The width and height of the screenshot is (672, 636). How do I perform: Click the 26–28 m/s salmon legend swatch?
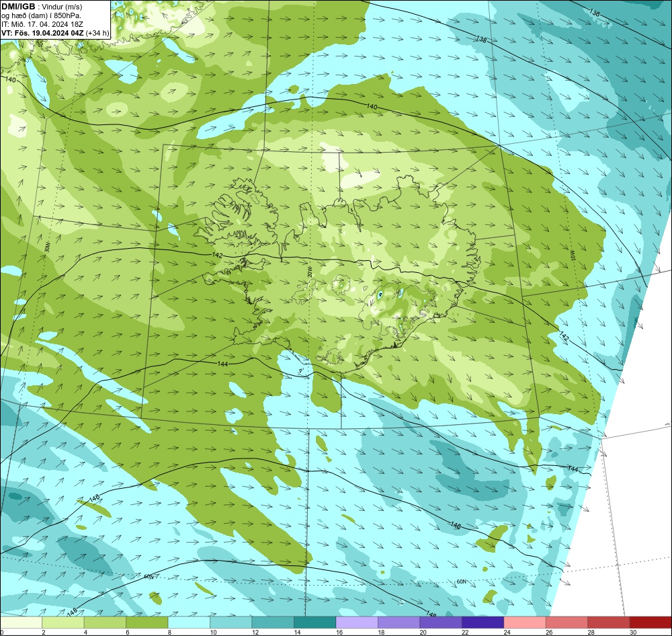(567, 623)
